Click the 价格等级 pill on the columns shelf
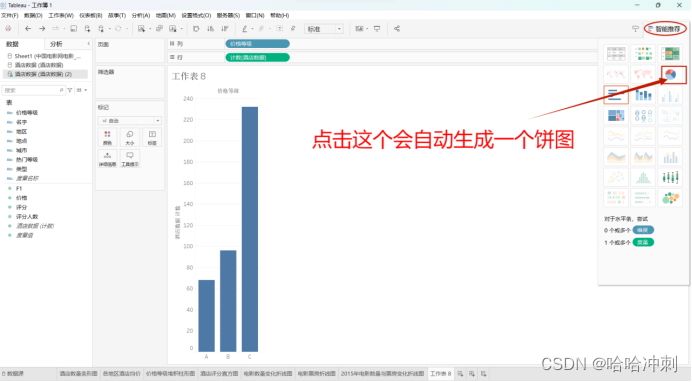 point(257,44)
